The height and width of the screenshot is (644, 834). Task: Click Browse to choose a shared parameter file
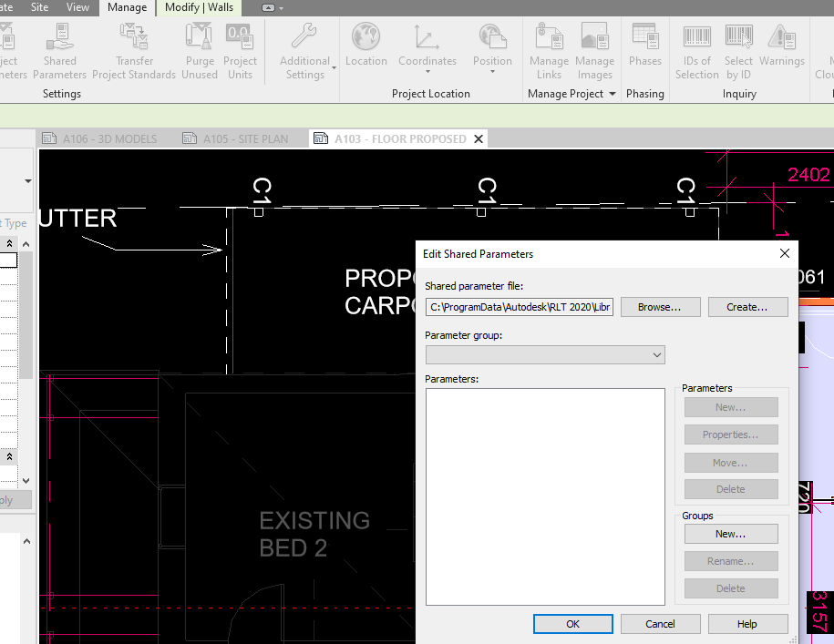[660, 307]
